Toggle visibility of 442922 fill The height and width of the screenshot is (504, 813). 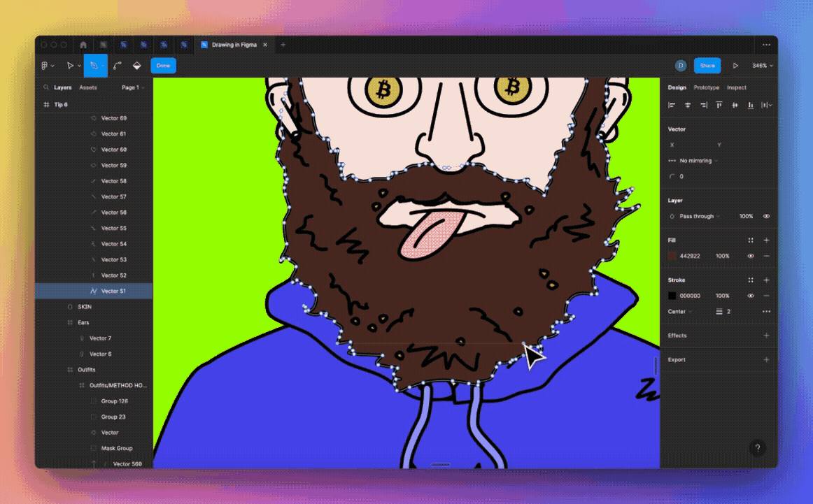click(750, 256)
